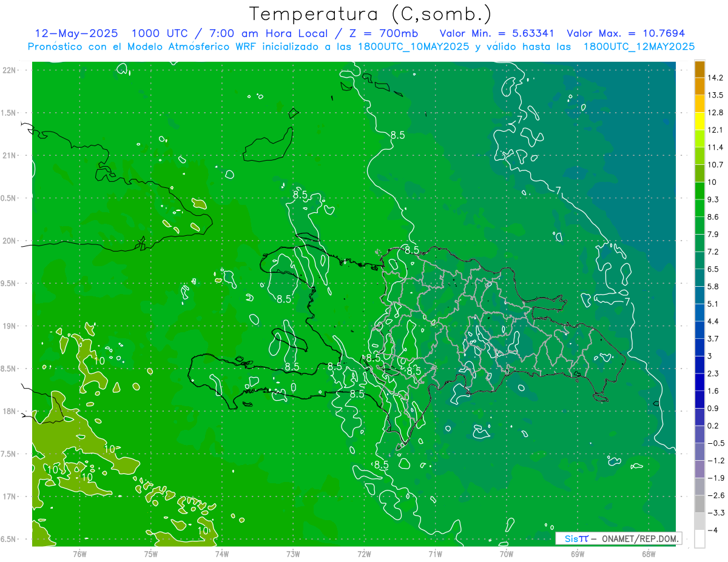The image size is (728, 562).
Task: Click the 13.5 color scale label
Action: tap(715, 95)
